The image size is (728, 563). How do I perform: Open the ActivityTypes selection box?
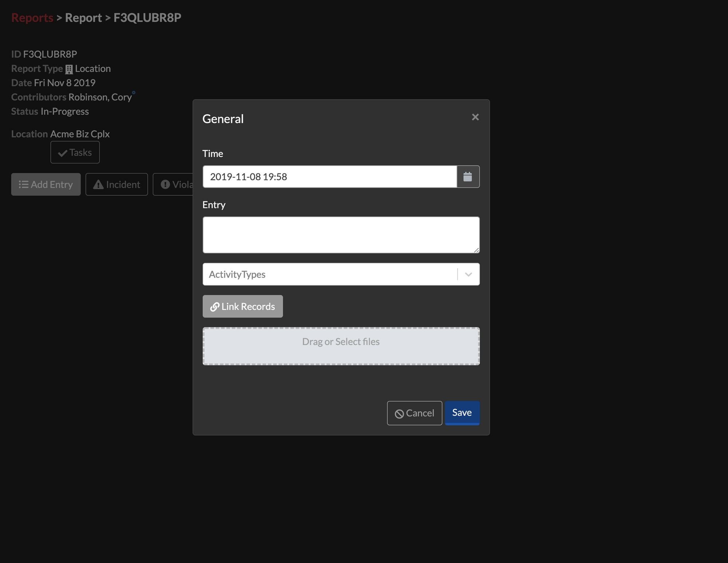[328, 274]
